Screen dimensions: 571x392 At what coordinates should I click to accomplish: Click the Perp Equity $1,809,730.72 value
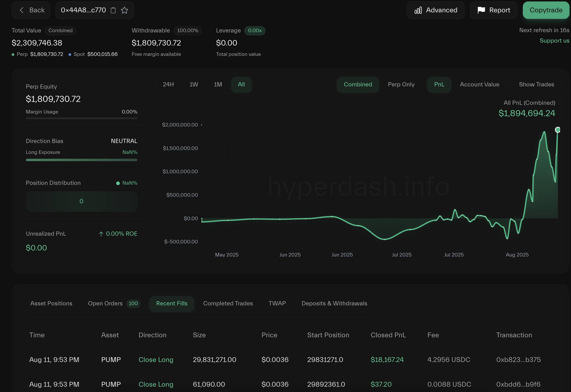point(53,99)
